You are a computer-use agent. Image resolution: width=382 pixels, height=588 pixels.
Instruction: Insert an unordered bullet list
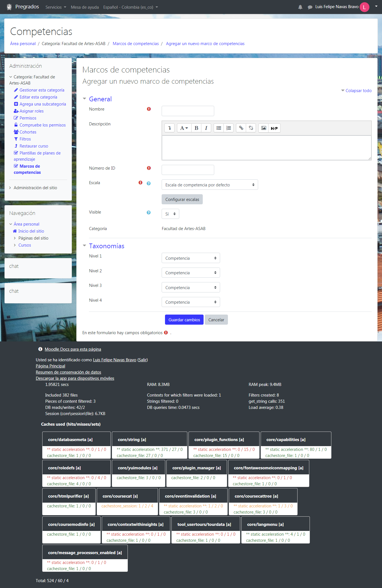tap(219, 128)
